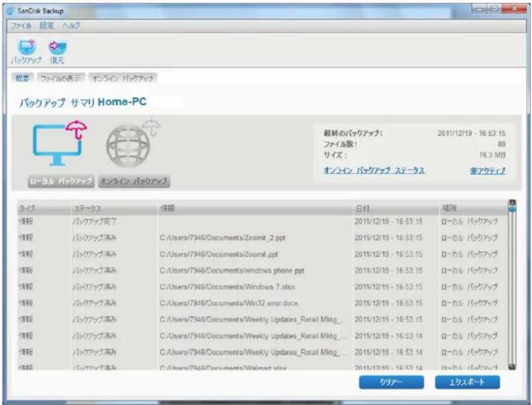
Task: Sort log by 場所 column header
Action: coord(473,208)
